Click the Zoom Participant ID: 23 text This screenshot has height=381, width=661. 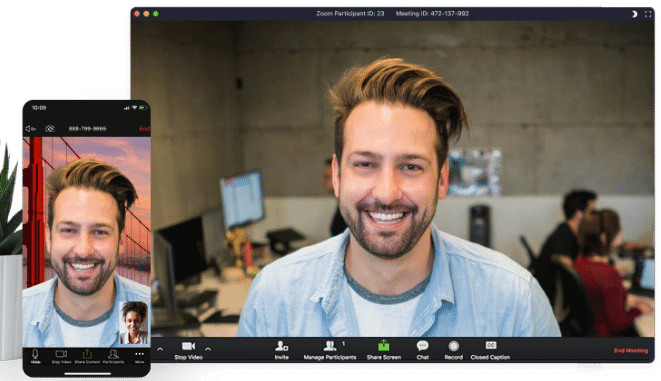tap(350, 13)
